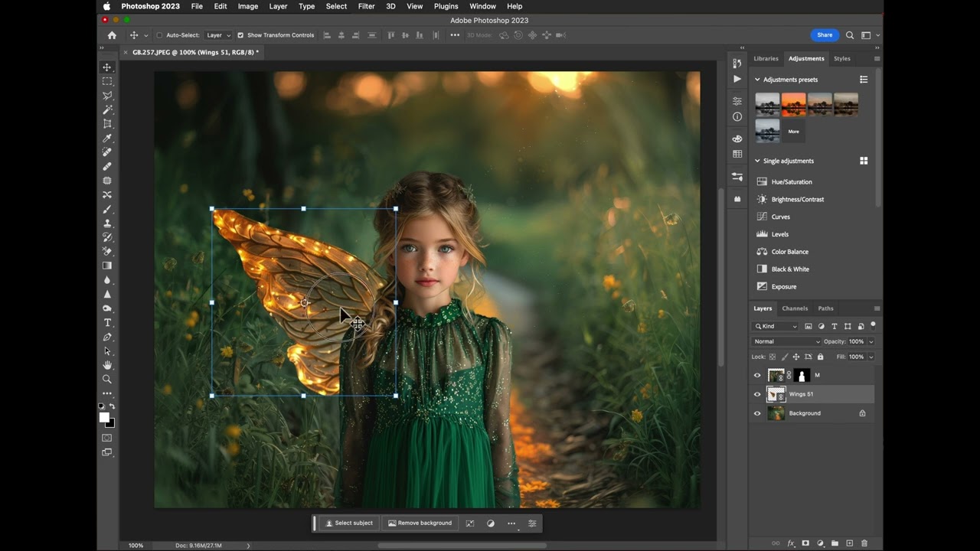Open the blend mode Normal dropdown

786,341
